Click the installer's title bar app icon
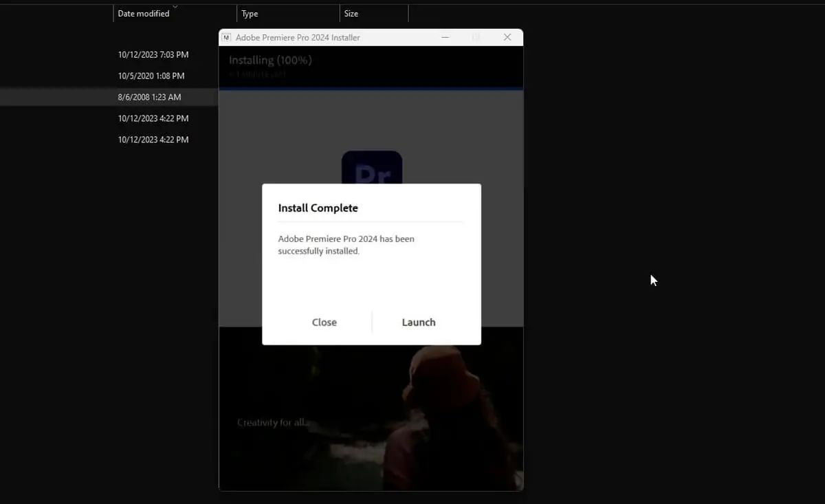This screenshot has width=825, height=504. 227,38
